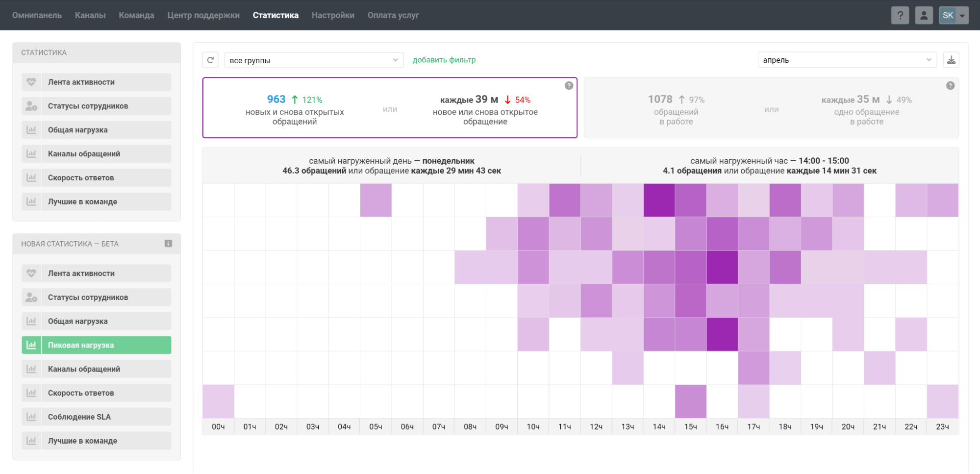980x474 pixels.
Task: Click help icon on new requests card
Action: click(x=569, y=86)
